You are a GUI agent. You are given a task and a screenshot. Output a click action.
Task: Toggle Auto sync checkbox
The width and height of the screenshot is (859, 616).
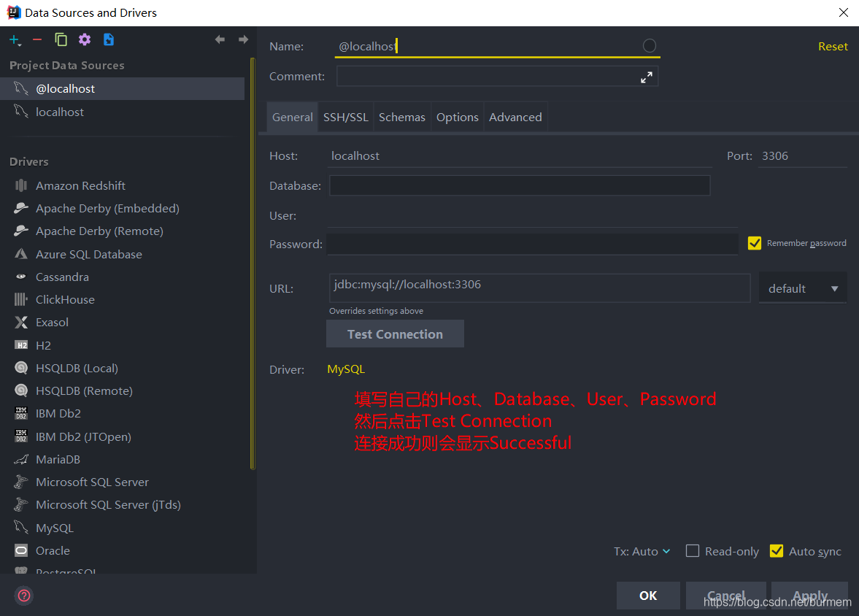pos(777,551)
